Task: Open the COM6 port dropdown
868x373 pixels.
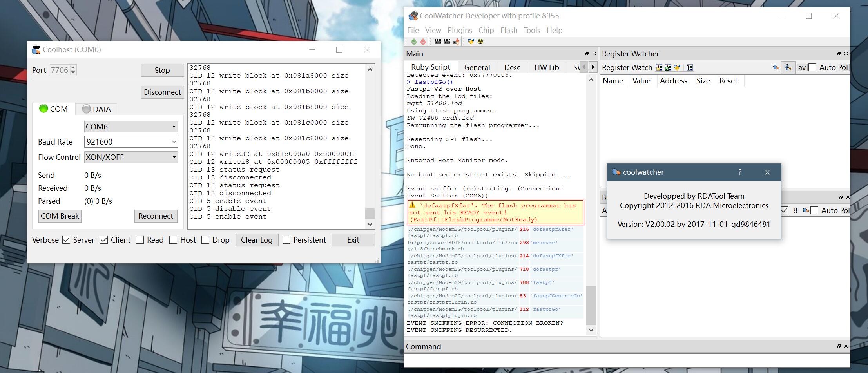Action: pyautogui.click(x=175, y=126)
